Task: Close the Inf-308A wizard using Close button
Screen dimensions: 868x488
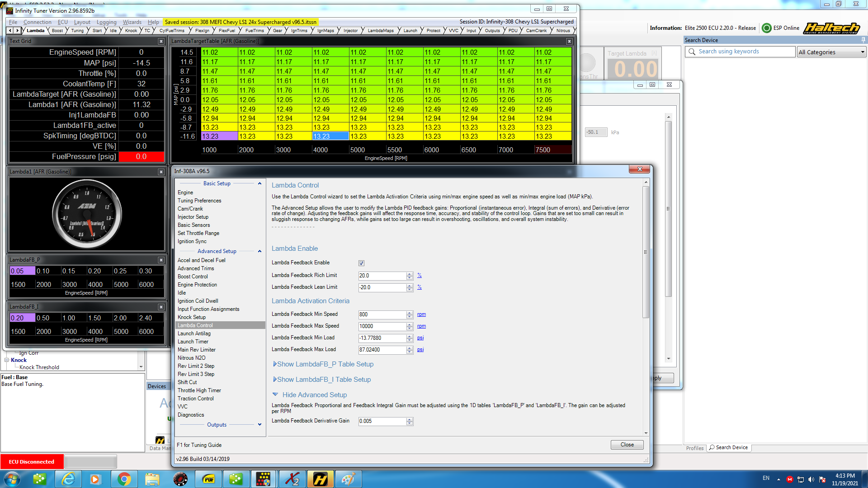Action: 627,445
